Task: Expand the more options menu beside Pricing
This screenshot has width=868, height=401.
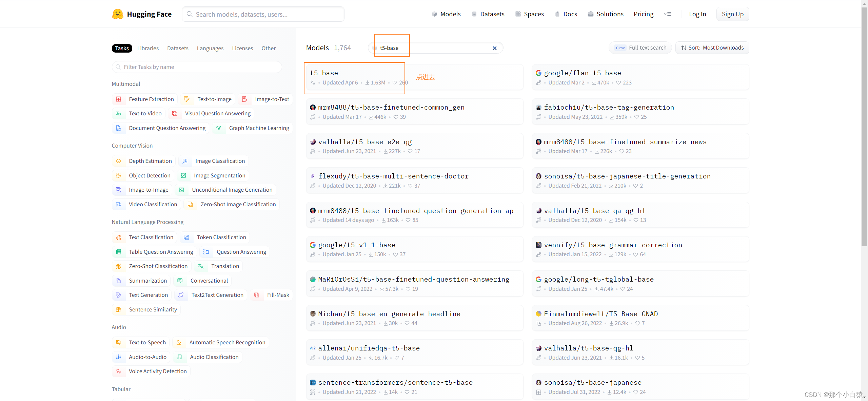Action: click(668, 14)
